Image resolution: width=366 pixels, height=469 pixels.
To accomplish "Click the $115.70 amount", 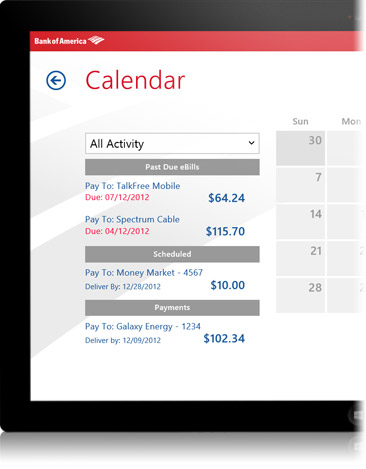I will coord(225,231).
